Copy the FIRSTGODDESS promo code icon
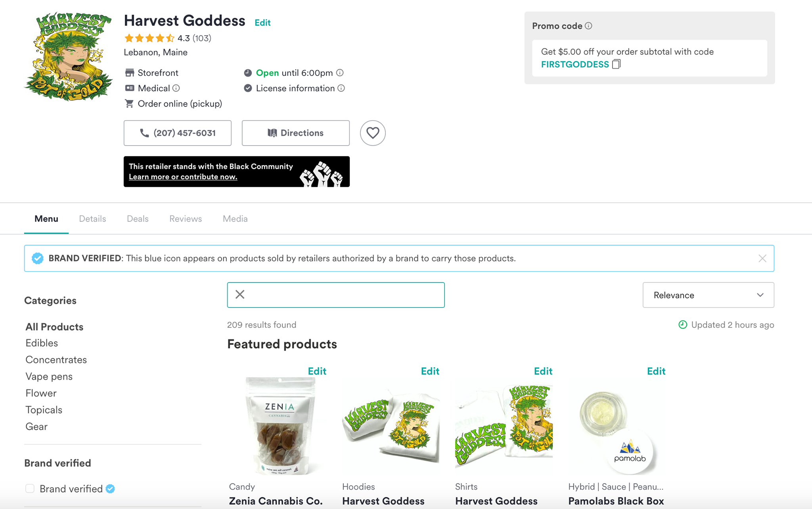Viewport: 812px width, 509px height. point(616,64)
